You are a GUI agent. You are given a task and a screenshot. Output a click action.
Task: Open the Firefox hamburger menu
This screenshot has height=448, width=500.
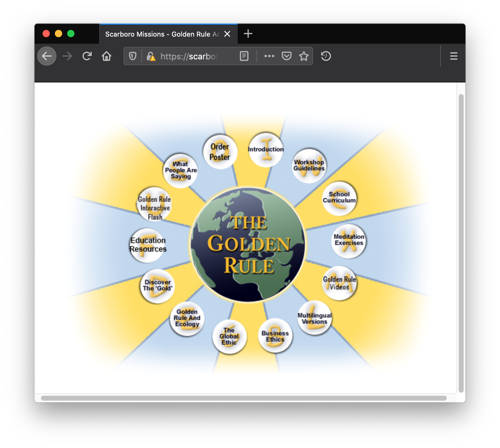(454, 56)
